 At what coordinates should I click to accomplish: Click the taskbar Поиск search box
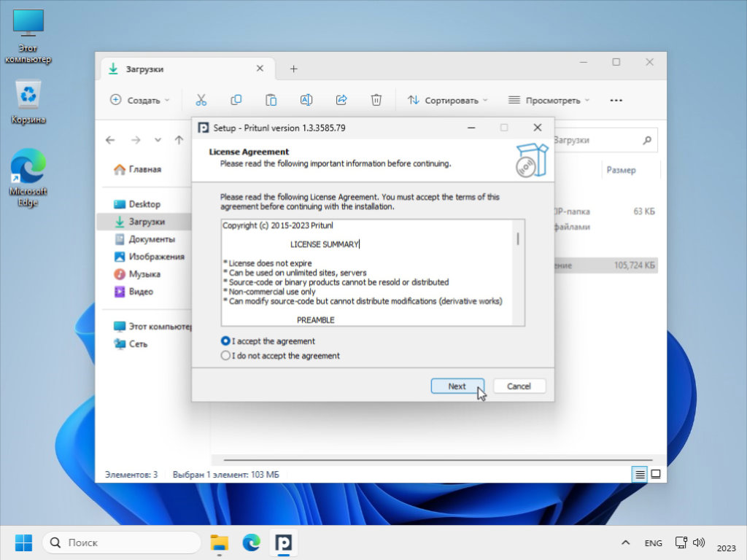tap(122, 542)
